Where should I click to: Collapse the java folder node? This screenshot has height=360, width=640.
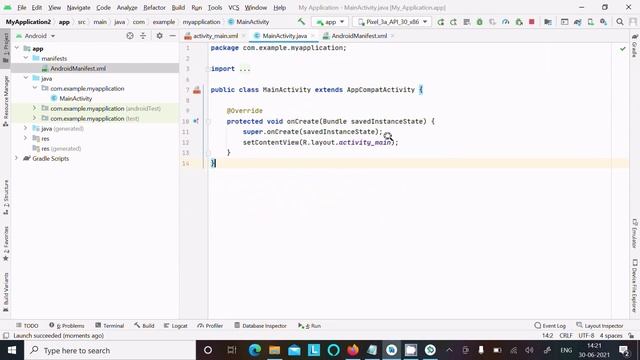pos(26,78)
